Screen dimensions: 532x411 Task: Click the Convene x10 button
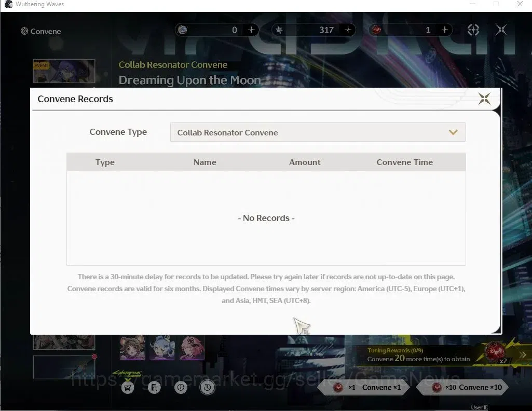point(463,387)
